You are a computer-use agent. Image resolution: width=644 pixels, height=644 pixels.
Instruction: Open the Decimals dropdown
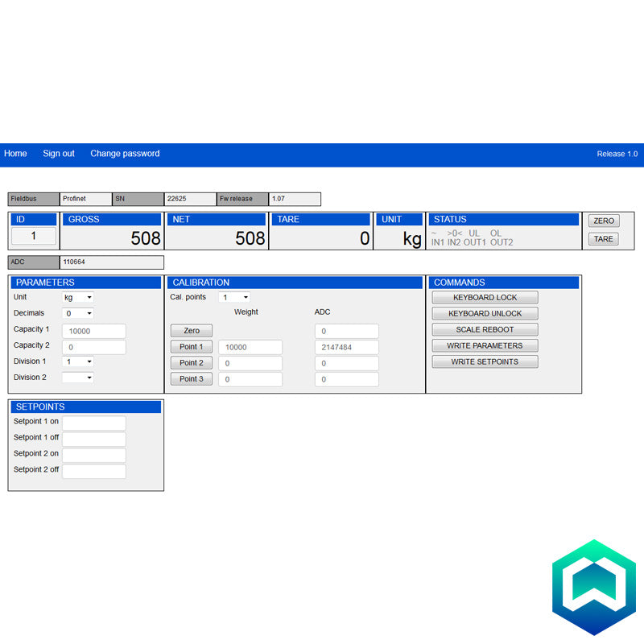pyautogui.click(x=78, y=314)
